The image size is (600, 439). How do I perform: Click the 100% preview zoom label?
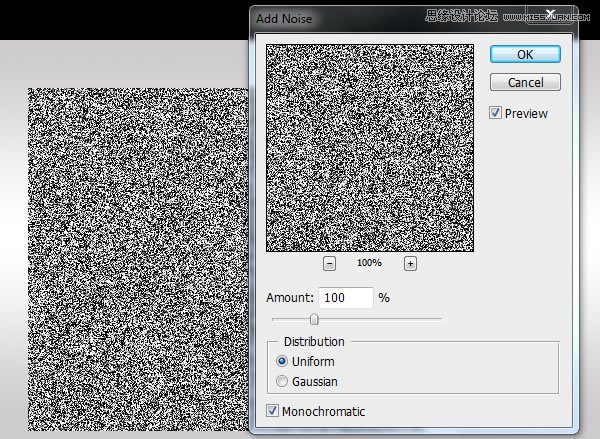(x=369, y=263)
